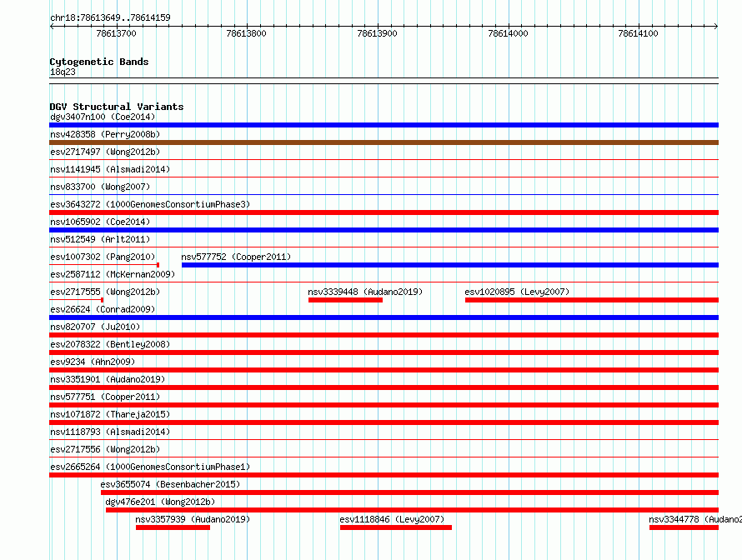Click the DGV Structural Variants track title
Screen dimensions: 742x560
(x=117, y=107)
